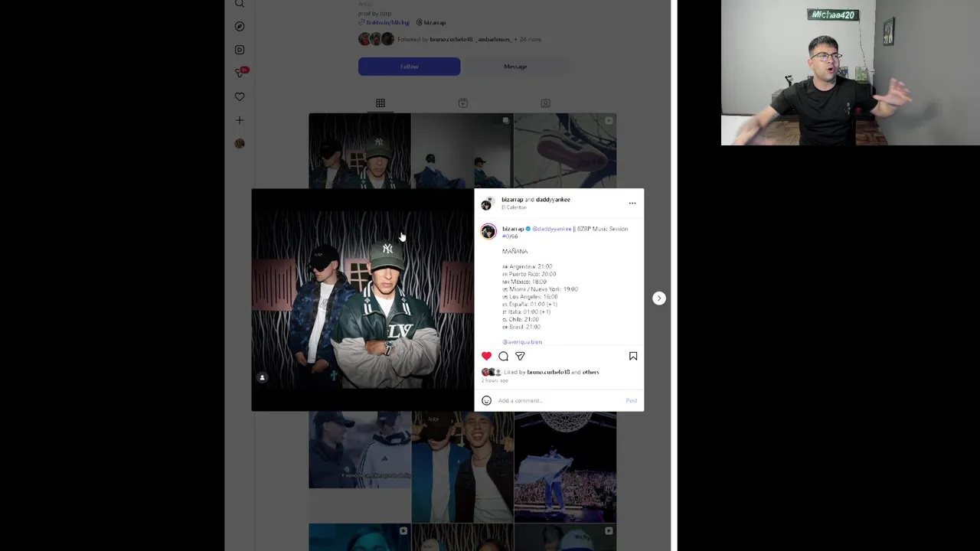This screenshot has width=980, height=551.
Task: Click the followers' avatars beside Followed by
Action: [376, 39]
